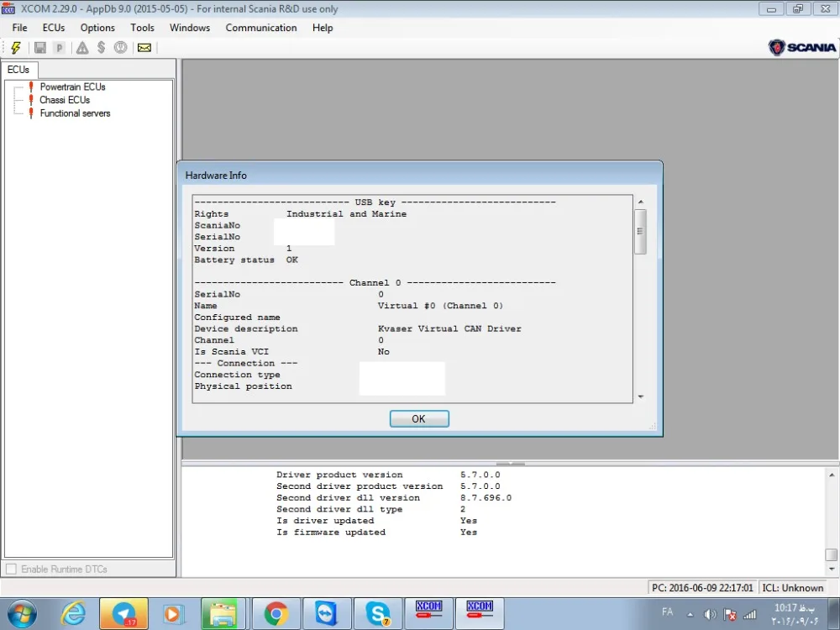Click the warning triangle toolbar icon
This screenshot has width=840, height=630.
tap(82, 48)
